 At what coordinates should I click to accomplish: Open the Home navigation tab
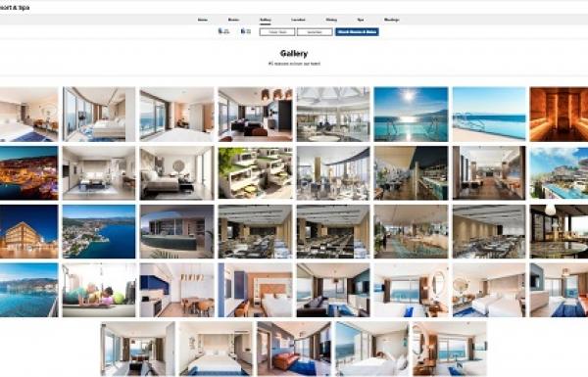coord(203,20)
